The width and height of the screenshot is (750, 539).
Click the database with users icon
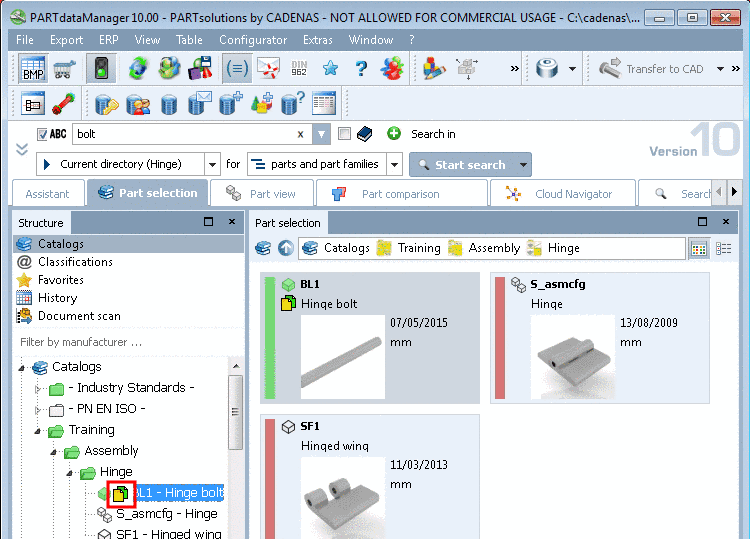click(138, 104)
